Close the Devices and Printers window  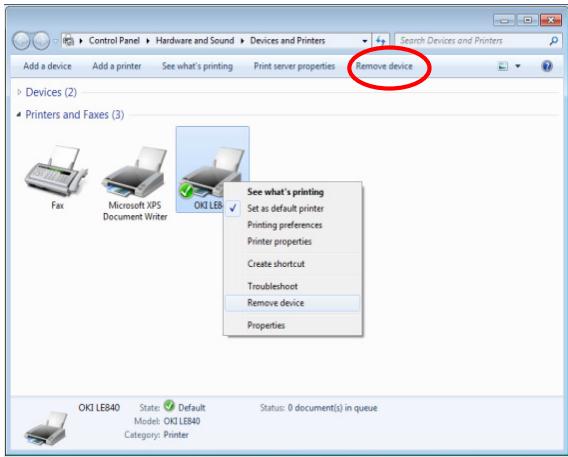click(551, 20)
